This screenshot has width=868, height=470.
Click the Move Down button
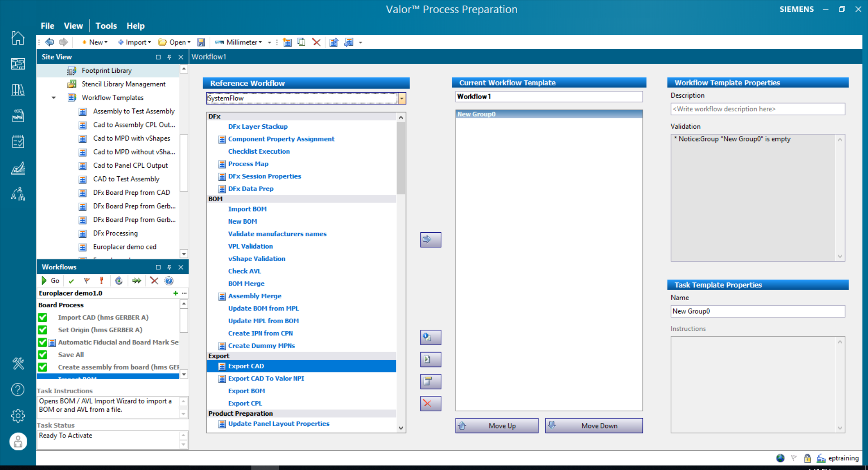click(x=594, y=426)
